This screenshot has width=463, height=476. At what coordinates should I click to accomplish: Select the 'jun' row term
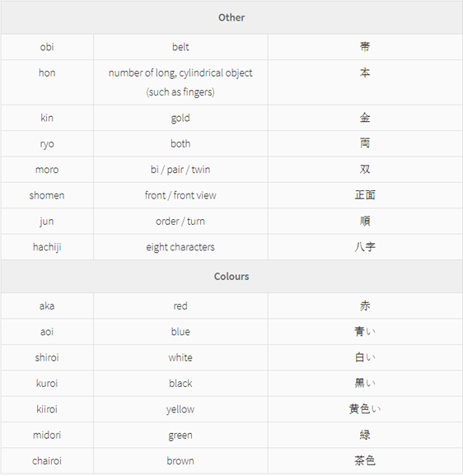47,222
